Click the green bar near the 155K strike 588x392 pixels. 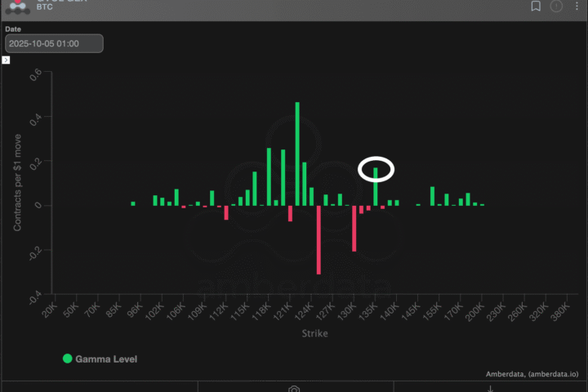coord(433,196)
